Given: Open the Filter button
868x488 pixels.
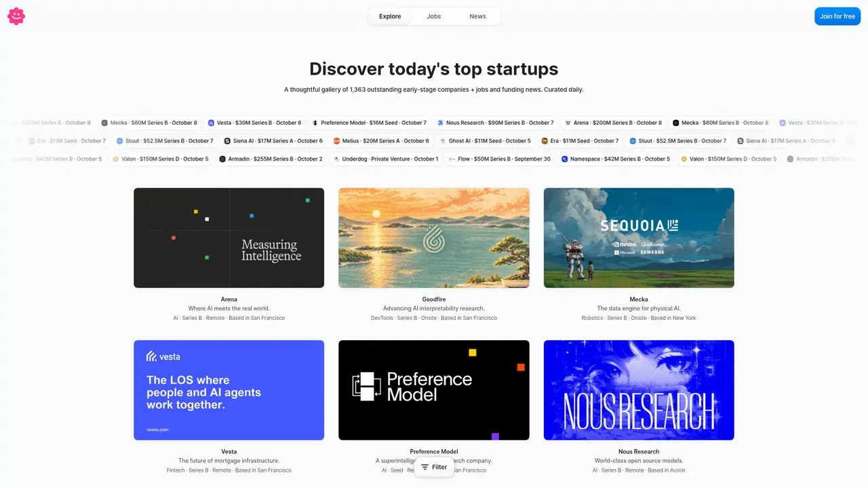Looking at the screenshot, I should 434,467.
